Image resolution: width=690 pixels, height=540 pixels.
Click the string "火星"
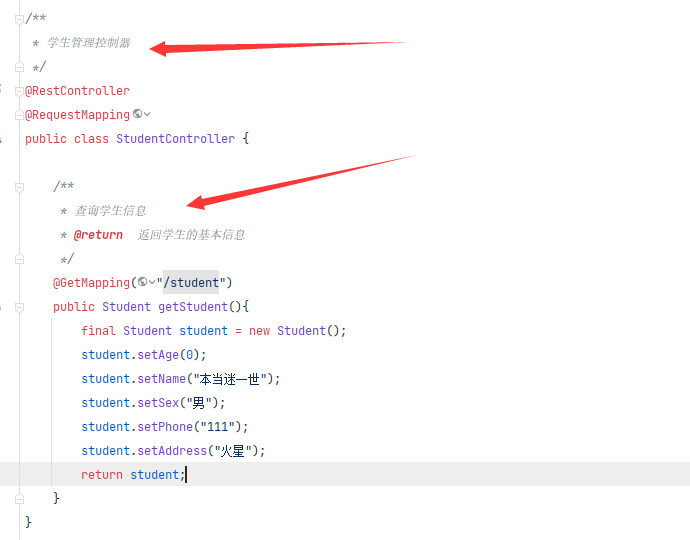point(233,451)
